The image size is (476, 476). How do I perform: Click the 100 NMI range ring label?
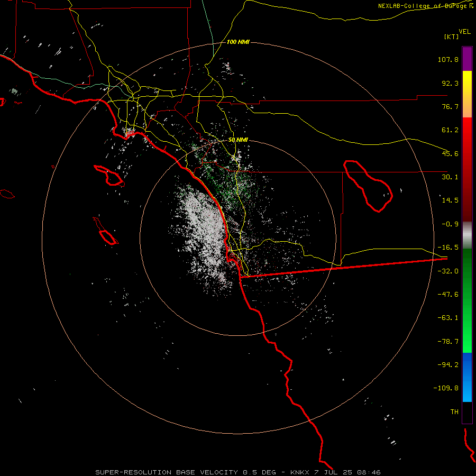[238, 42]
